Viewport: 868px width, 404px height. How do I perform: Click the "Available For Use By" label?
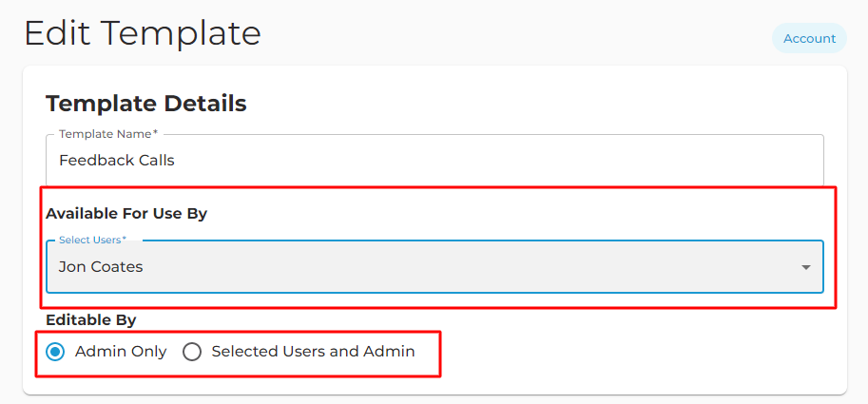tap(126, 214)
